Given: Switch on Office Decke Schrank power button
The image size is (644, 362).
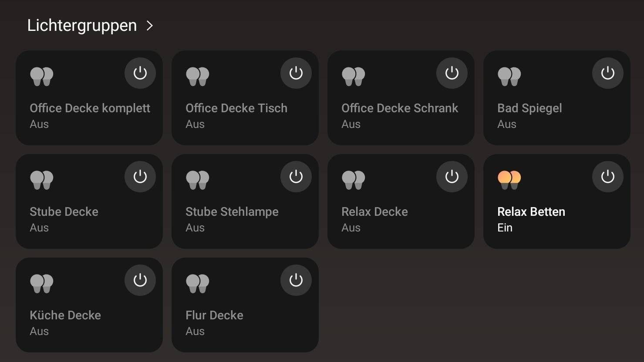Looking at the screenshot, I should click(452, 73).
